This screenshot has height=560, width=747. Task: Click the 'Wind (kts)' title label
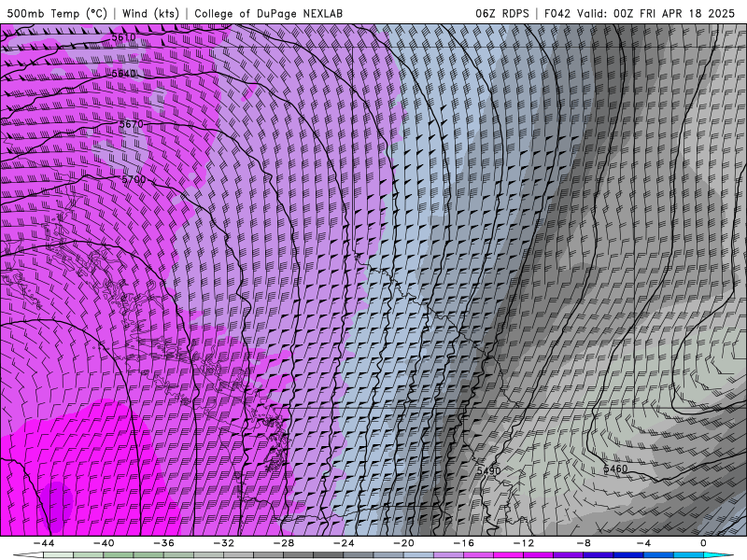point(150,13)
